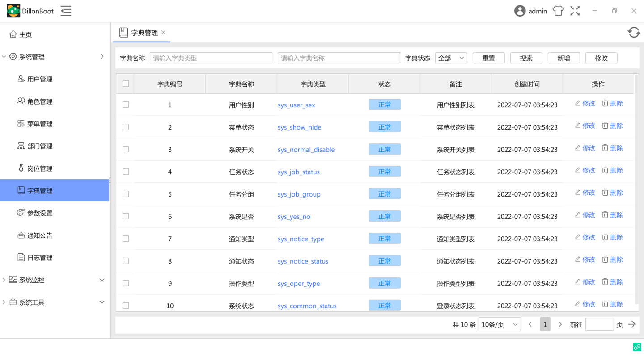Focus the 请输入字典类型 input field
644x356 pixels.
click(x=211, y=58)
